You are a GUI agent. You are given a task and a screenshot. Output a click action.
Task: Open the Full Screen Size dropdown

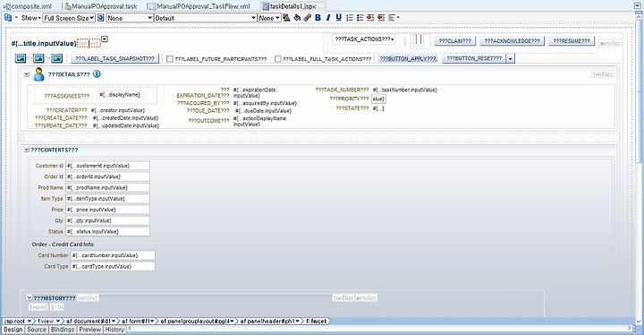coord(69,18)
